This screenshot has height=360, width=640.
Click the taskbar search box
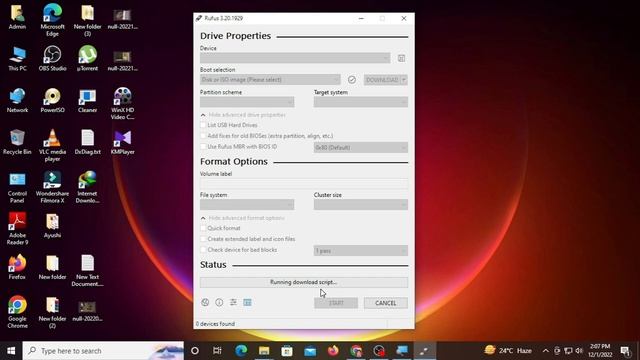pos(103,351)
